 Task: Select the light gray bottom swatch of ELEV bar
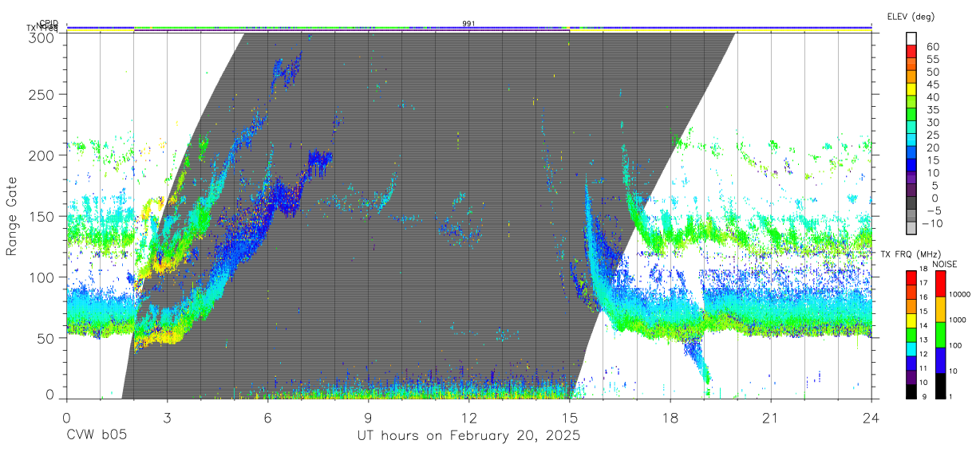[911, 230]
